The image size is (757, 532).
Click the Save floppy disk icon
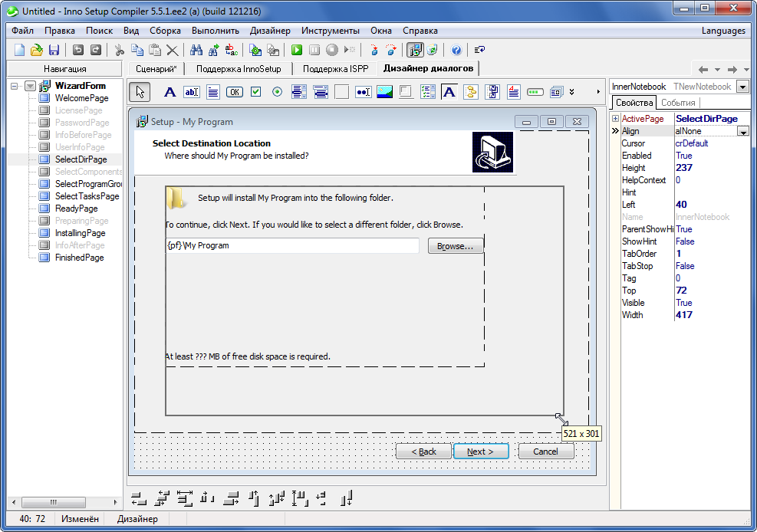54,50
